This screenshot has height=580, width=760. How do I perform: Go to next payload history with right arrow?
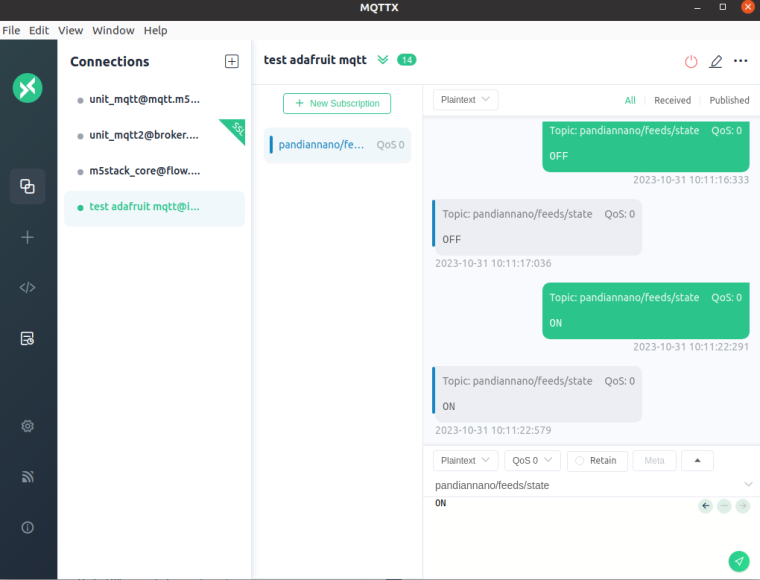(743, 506)
